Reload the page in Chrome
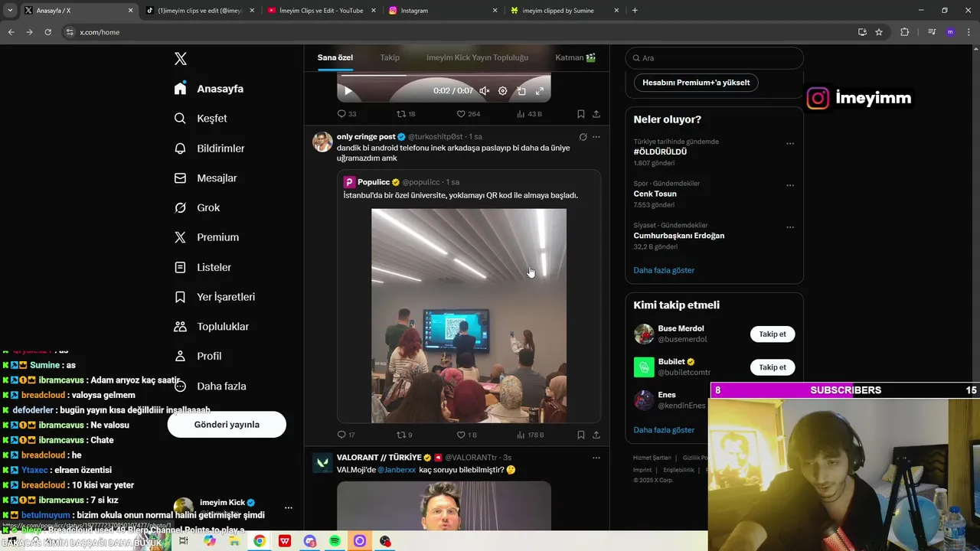Viewport: 980px width, 551px height. (47, 32)
